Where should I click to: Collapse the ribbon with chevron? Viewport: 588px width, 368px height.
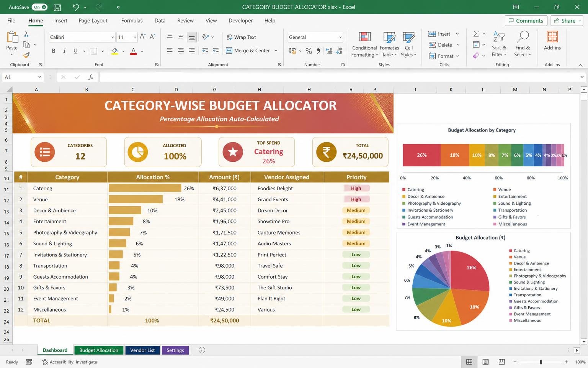coord(580,65)
